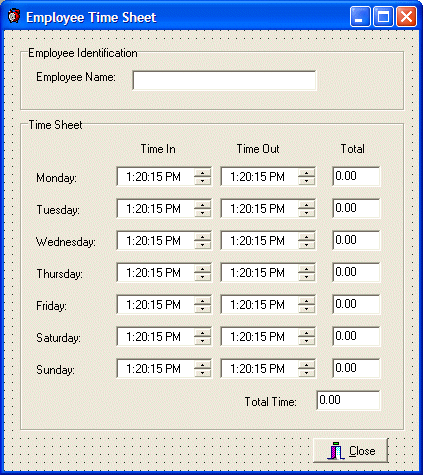Decrease Wednesday Time In using down arrow
Image resolution: width=423 pixels, height=475 pixels.
tap(203, 245)
